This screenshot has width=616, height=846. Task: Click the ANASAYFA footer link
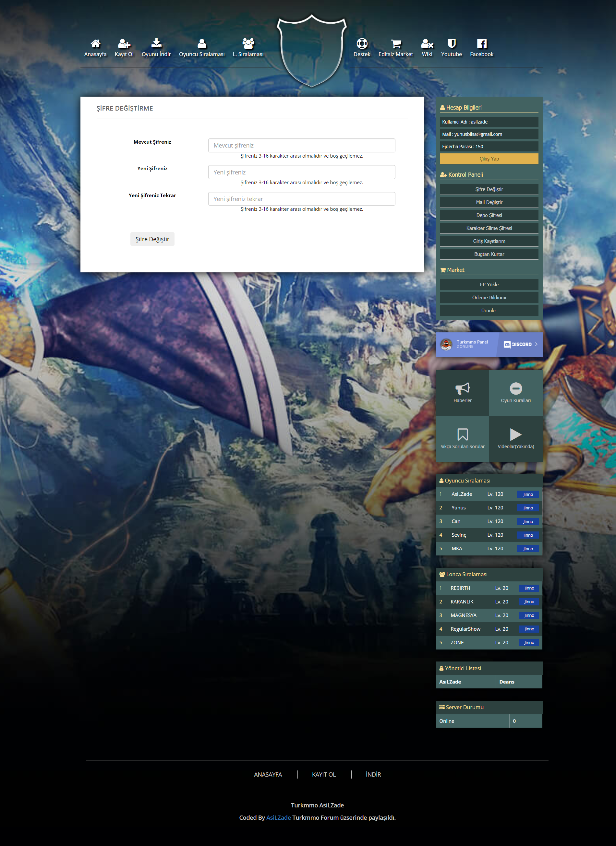tap(268, 774)
